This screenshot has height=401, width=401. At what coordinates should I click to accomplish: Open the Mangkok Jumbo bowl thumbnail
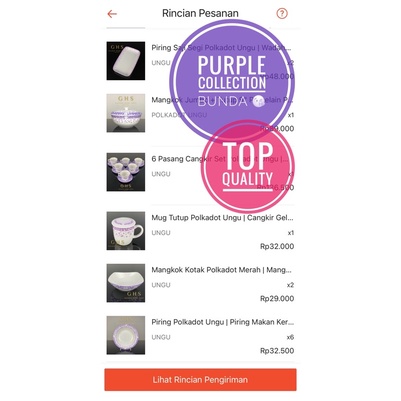click(126, 113)
